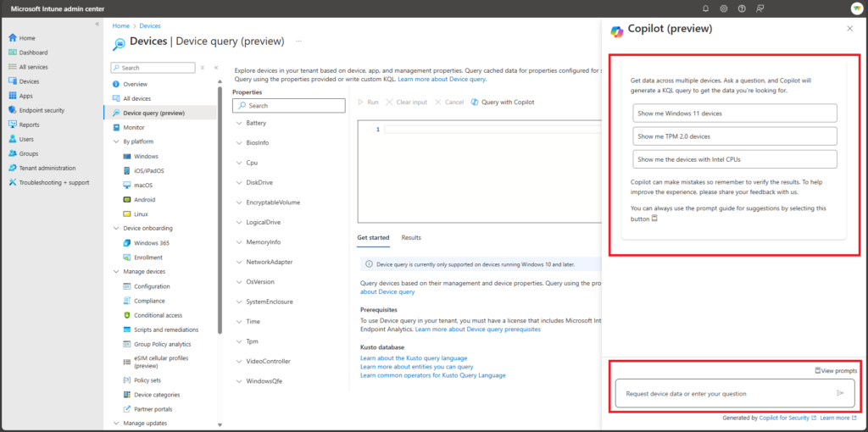
Task: Open the settings gear icon
Action: pyautogui.click(x=724, y=8)
